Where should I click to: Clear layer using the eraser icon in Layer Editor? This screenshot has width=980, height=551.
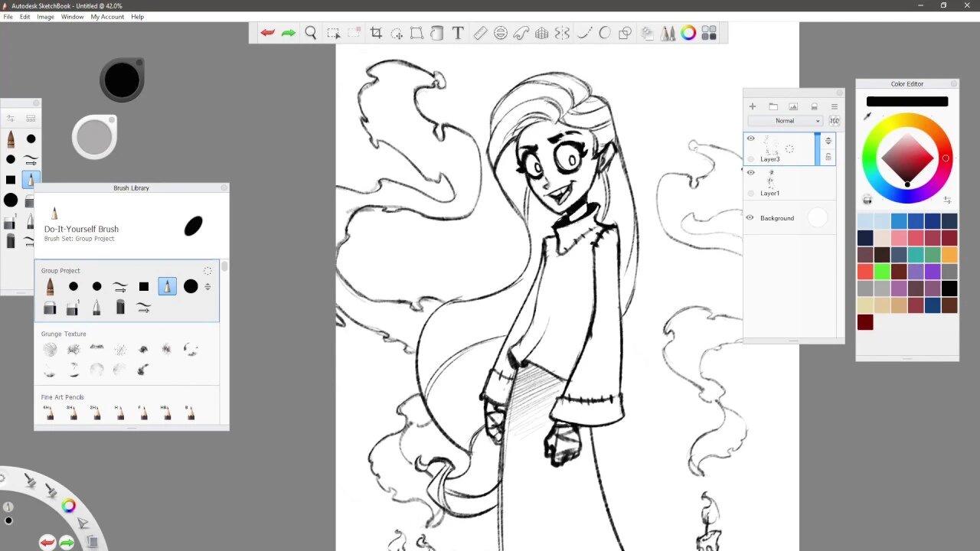tap(814, 106)
